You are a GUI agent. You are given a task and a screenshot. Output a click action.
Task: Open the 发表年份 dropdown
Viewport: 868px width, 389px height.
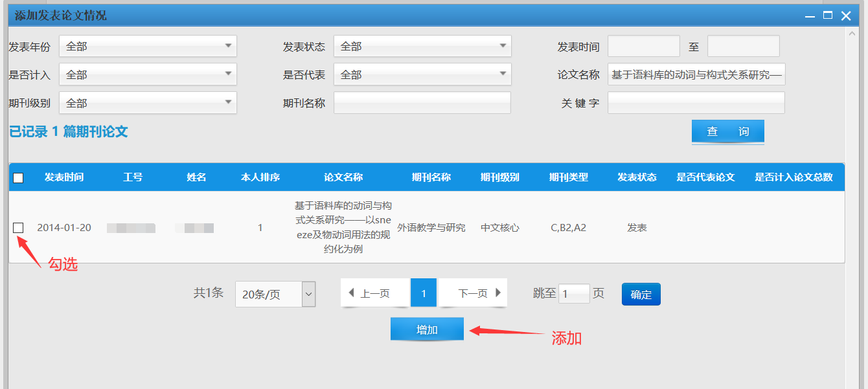pyautogui.click(x=148, y=47)
